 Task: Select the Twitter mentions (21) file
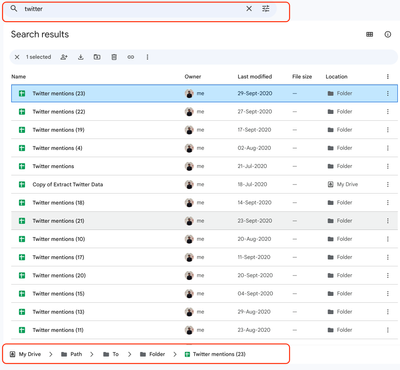204,221
